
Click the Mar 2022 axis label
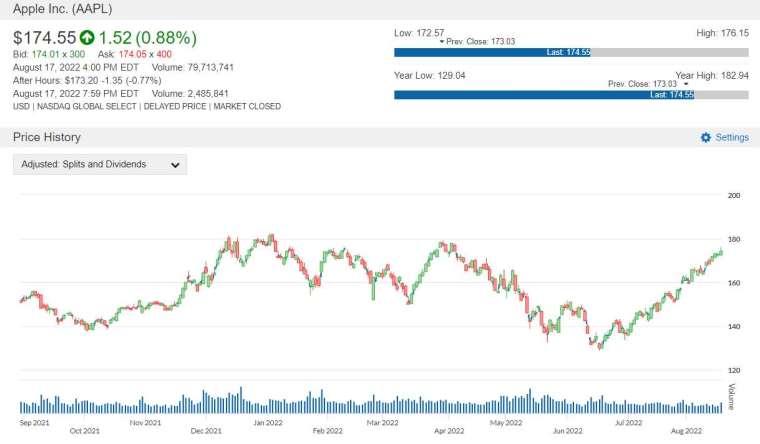pos(382,423)
